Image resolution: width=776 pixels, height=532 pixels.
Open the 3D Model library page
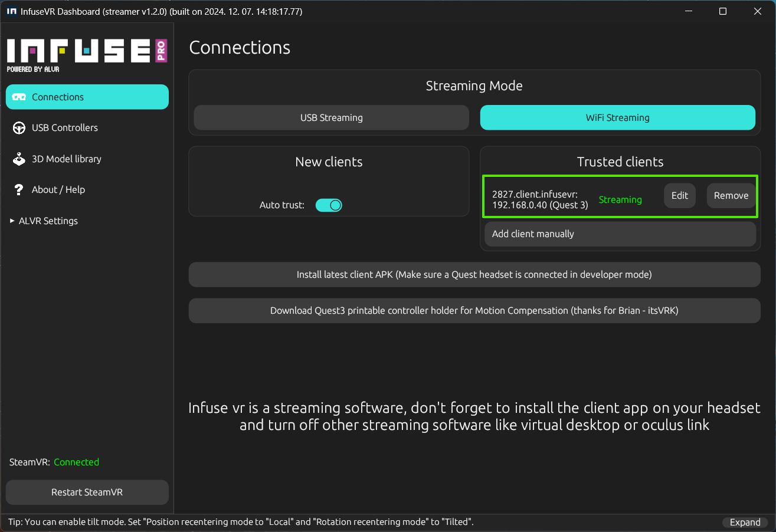66,159
